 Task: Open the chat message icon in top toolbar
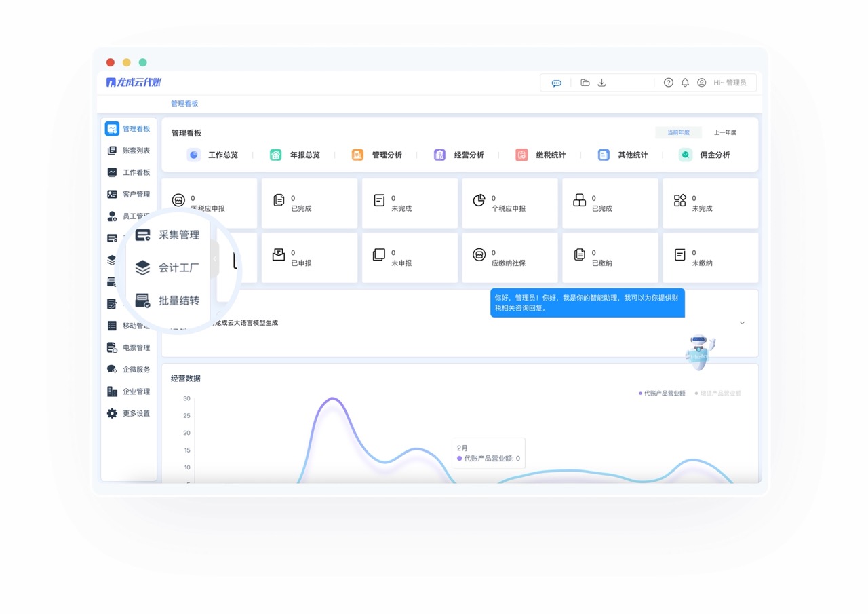coord(557,83)
